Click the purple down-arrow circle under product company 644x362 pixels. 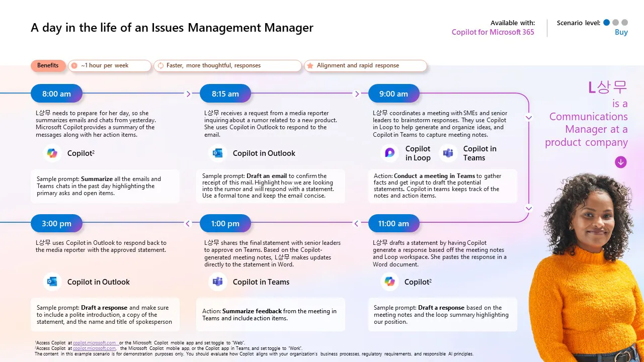point(621,162)
